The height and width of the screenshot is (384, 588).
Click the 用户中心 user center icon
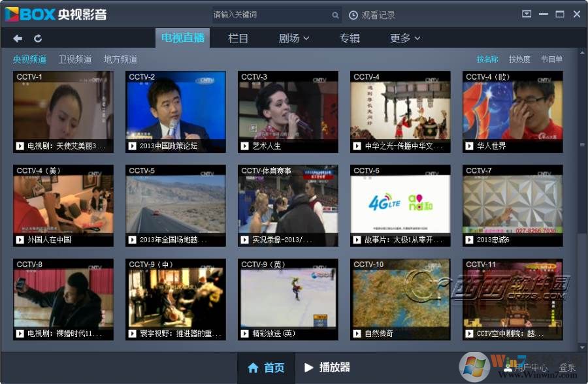click(508, 368)
